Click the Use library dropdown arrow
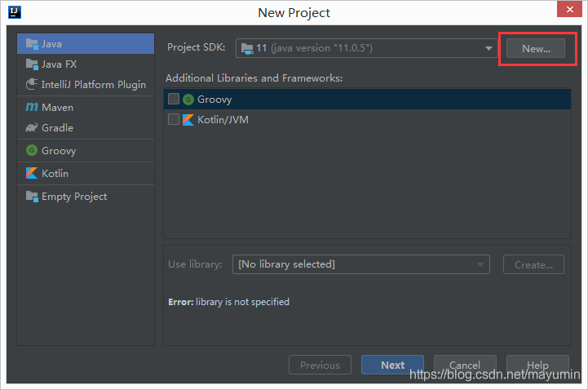The height and width of the screenshot is (390, 588). [x=480, y=264]
